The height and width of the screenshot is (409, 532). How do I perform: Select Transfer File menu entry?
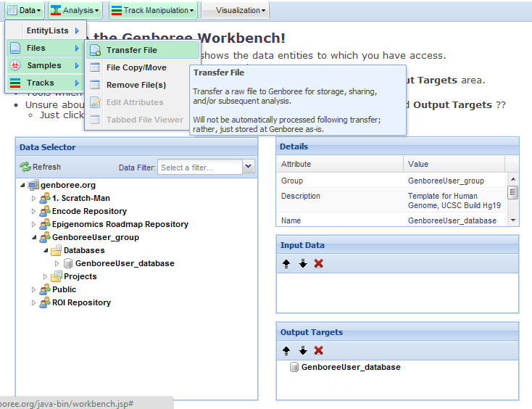point(131,50)
